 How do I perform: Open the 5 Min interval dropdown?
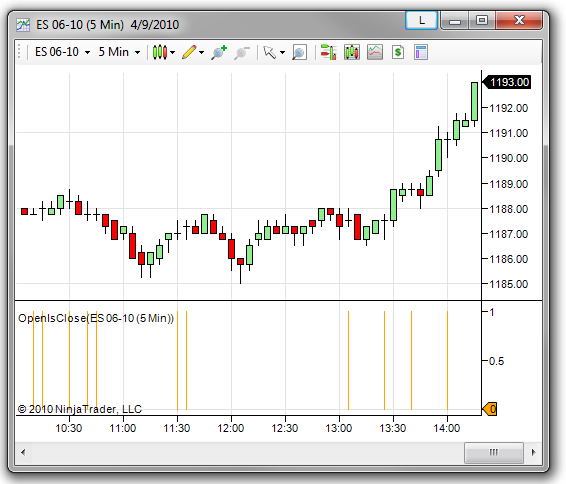point(119,52)
